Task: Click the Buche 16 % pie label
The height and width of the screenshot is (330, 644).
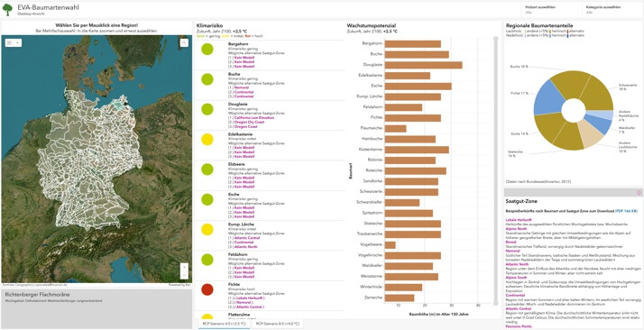Action: click(x=519, y=66)
